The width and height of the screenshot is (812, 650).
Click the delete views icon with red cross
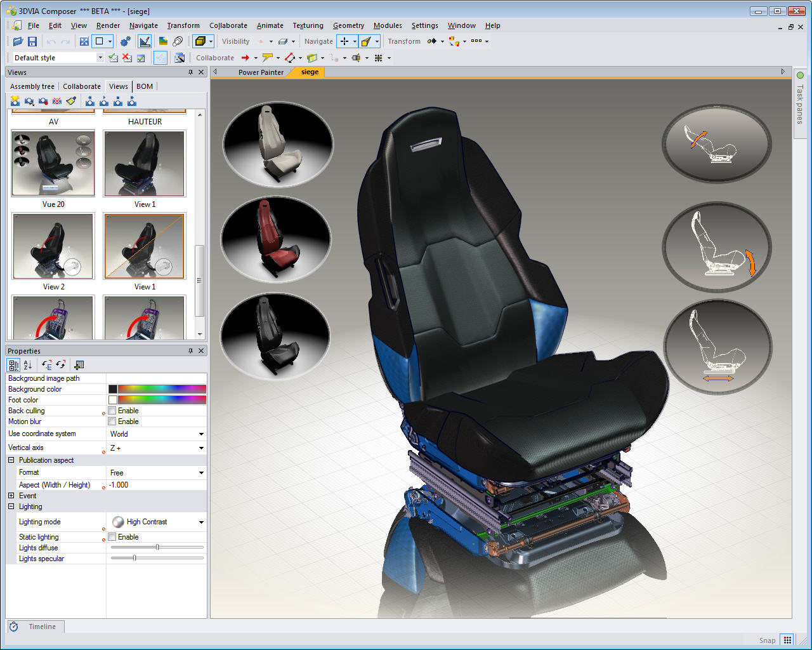pyautogui.click(x=56, y=101)
